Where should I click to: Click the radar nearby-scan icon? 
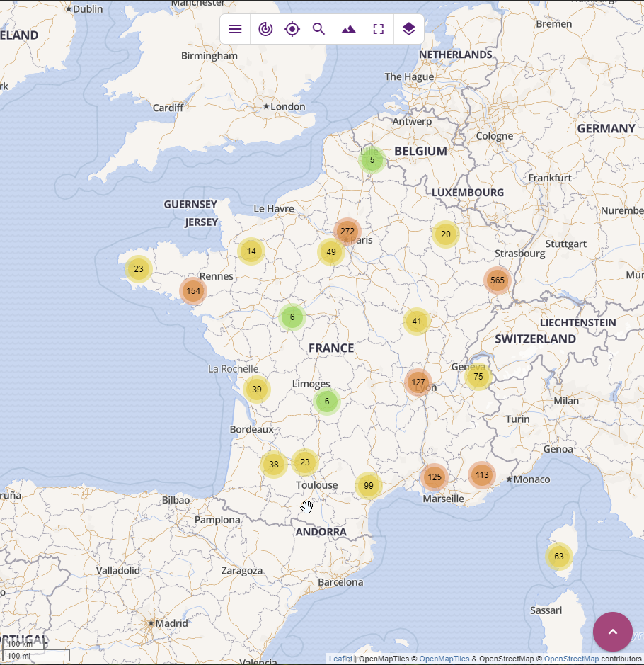[x=265, y=29]
